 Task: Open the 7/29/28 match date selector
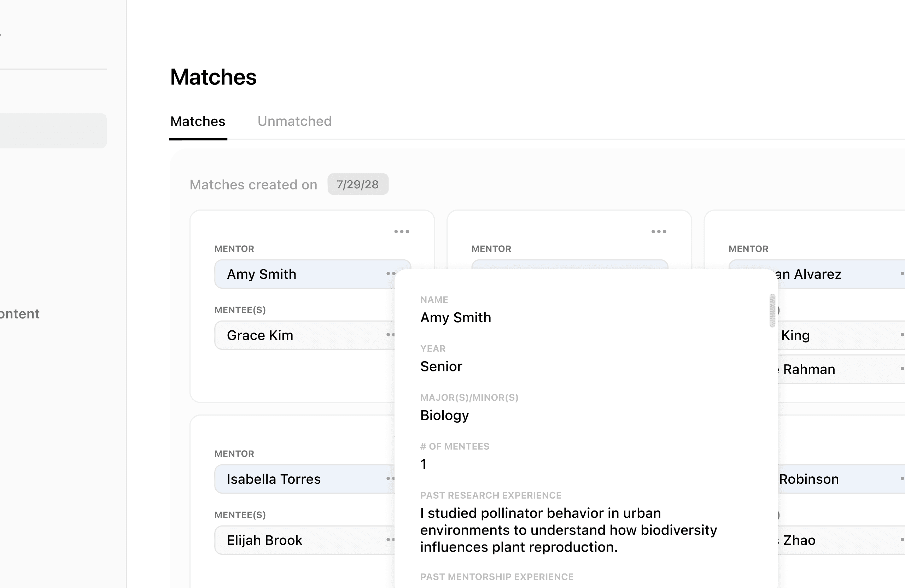tap(357, 184)
